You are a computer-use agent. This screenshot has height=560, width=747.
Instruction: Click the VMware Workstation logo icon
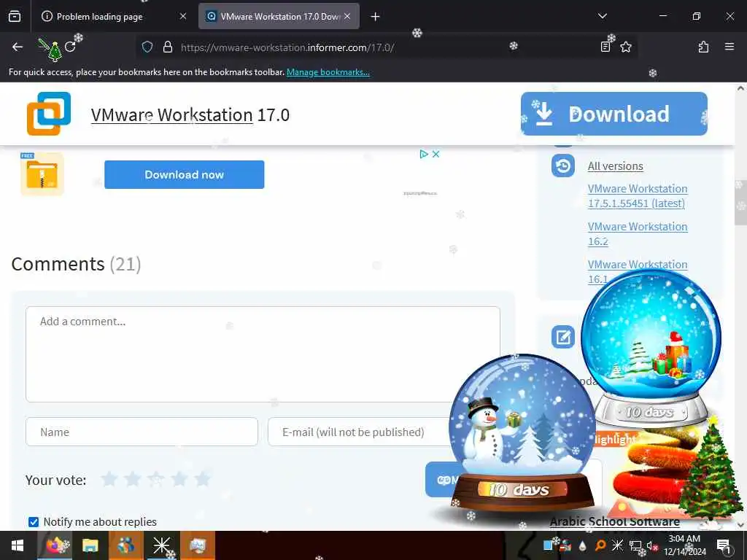point(49,114)
